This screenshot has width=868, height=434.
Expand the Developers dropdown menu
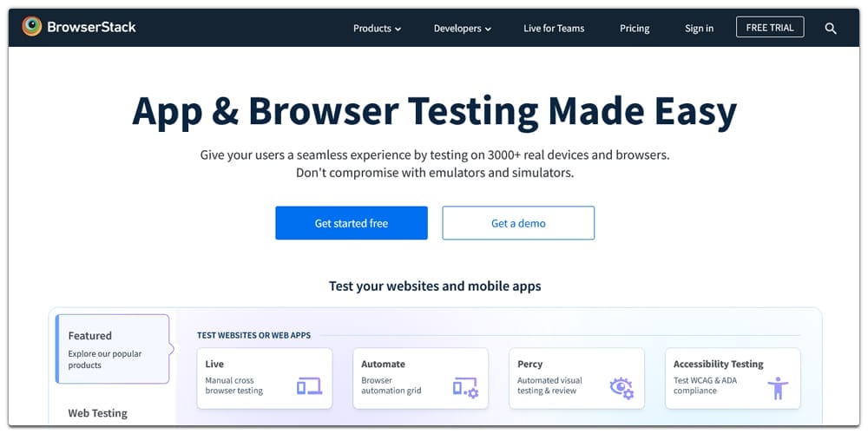click(463, 29)
